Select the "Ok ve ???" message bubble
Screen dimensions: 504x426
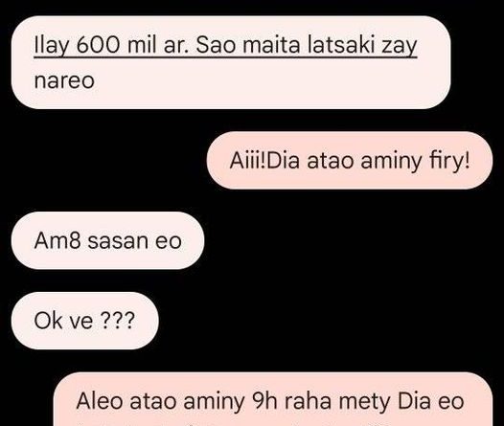[x=85, y=321]
